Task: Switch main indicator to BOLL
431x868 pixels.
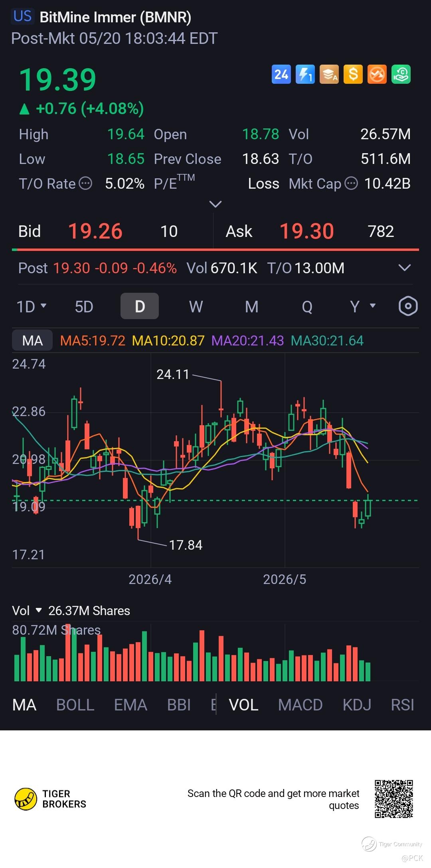Action: tap(75, 705)
